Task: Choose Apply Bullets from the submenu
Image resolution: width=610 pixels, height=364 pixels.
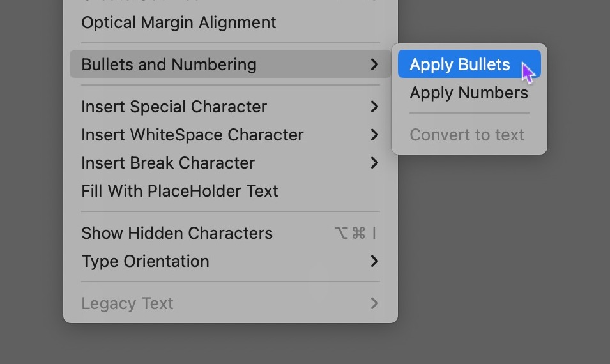Action: pyautogui.click(x=460, y=64)
